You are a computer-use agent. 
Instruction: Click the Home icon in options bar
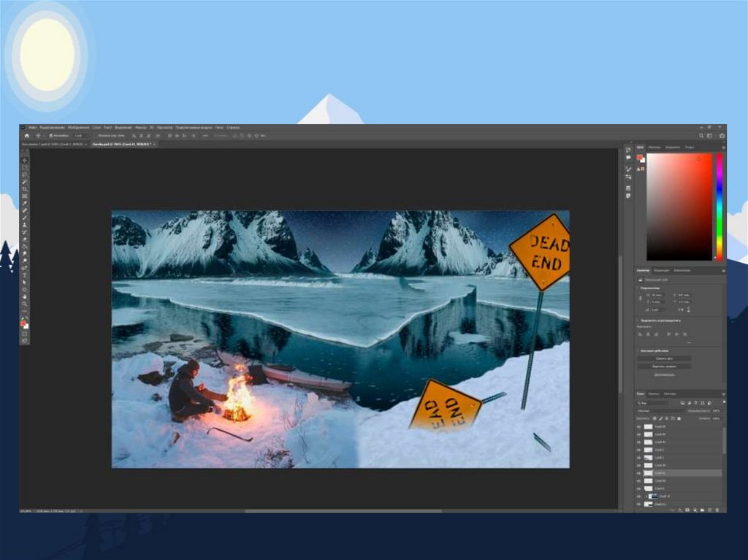click(27, 136)
